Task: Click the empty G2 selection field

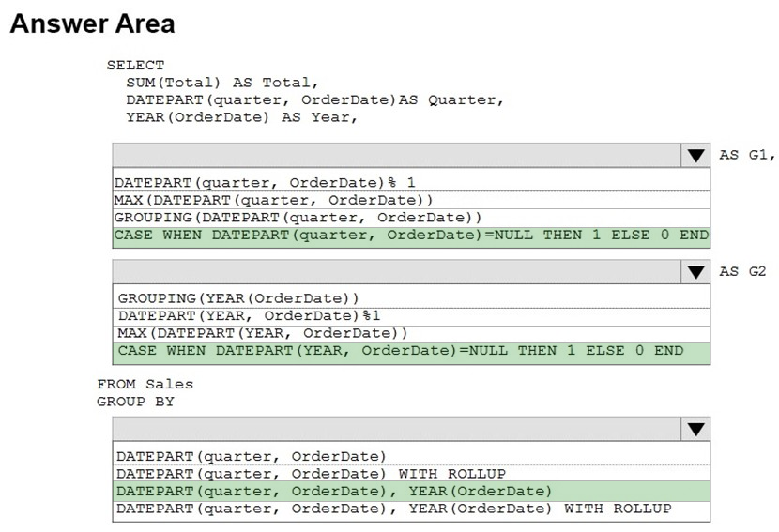Action: (397, 272)
